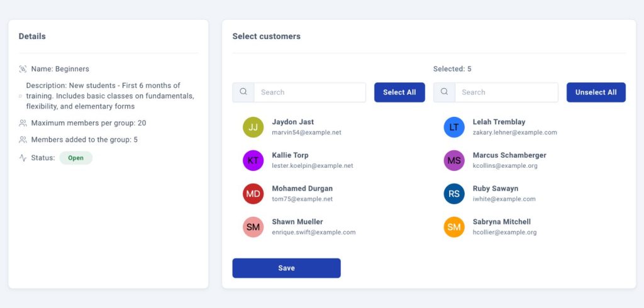Click Mohamed Durgan's red MD avatar

(253, 194)
